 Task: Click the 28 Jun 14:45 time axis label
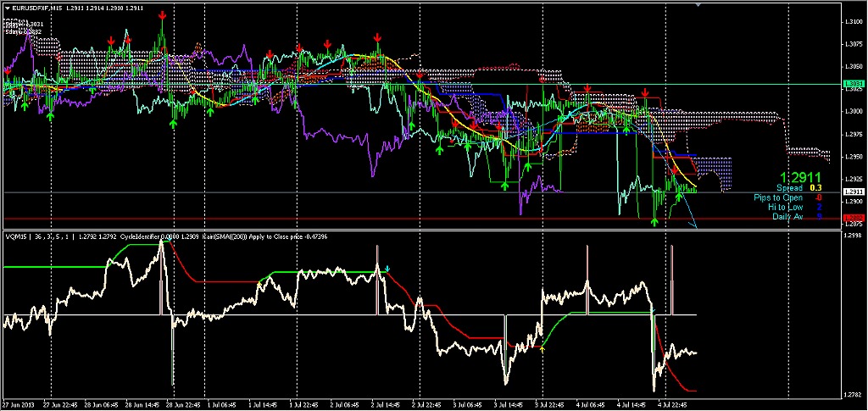tap(142, 405)
